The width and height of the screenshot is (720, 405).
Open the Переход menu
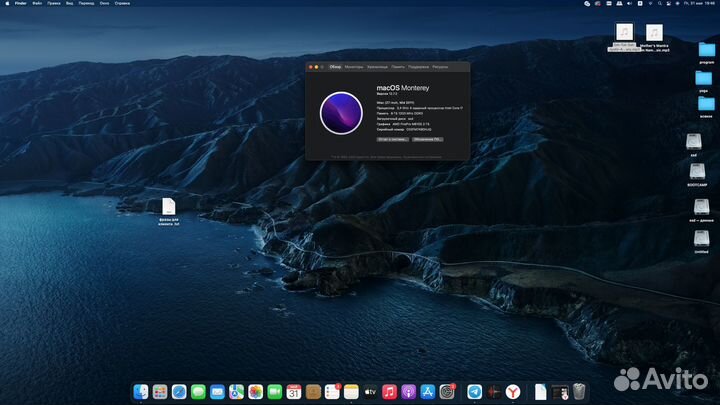click(86, 3)
